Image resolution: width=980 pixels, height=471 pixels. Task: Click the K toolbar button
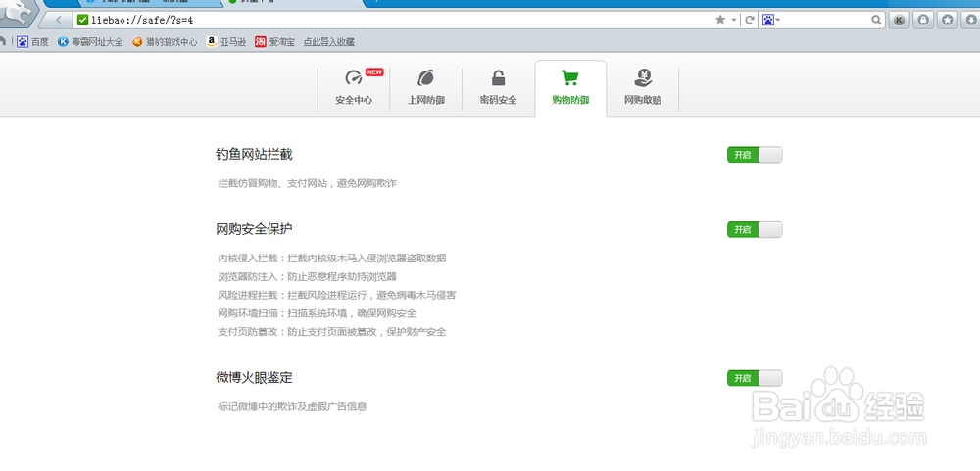[899, 21]
